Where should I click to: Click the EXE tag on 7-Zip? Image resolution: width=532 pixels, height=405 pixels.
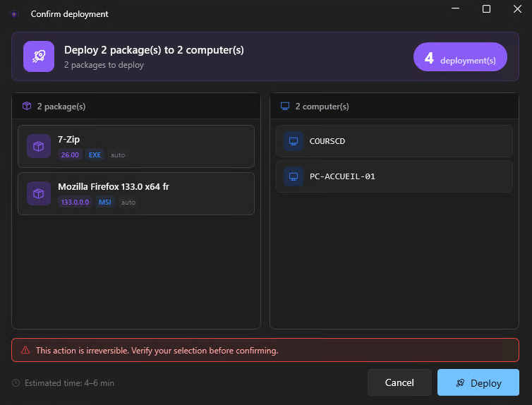tap(95, 155)
